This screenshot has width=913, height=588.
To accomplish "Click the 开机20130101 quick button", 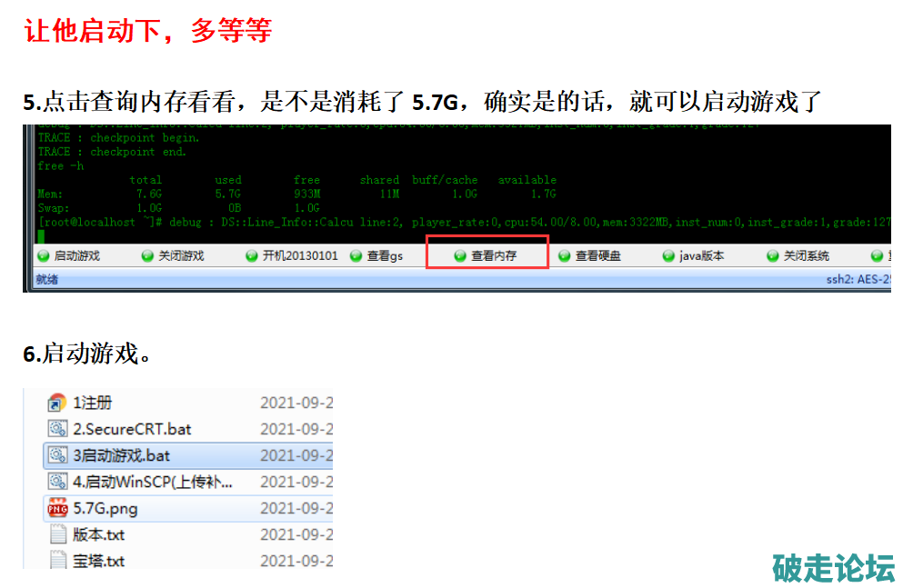I will coord(299,256).
